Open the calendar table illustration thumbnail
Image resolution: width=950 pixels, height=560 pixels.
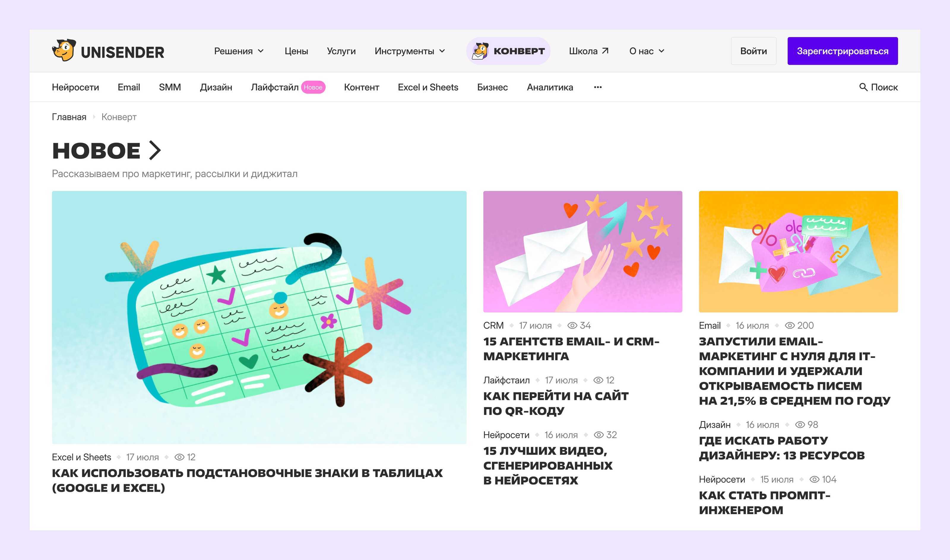[x=259, y=317]
